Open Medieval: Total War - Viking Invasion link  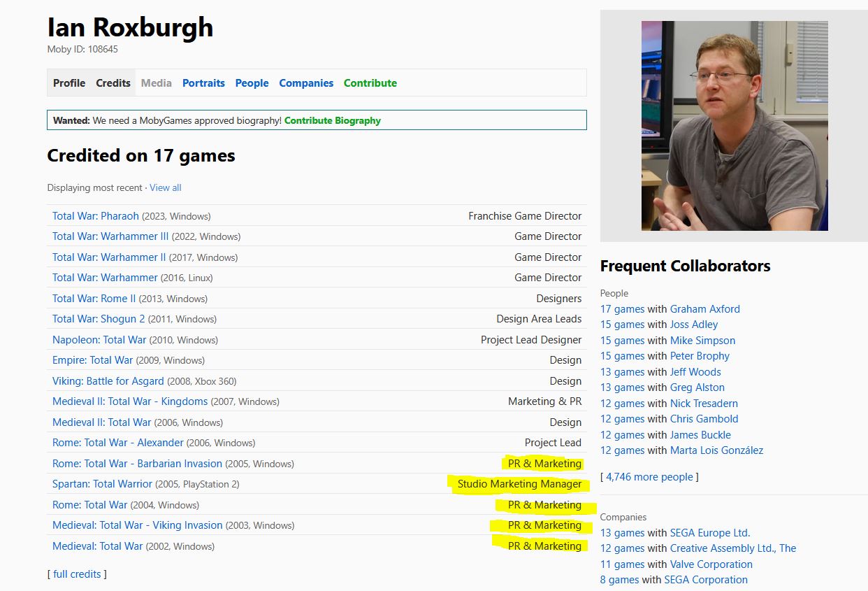coord(138,525)
